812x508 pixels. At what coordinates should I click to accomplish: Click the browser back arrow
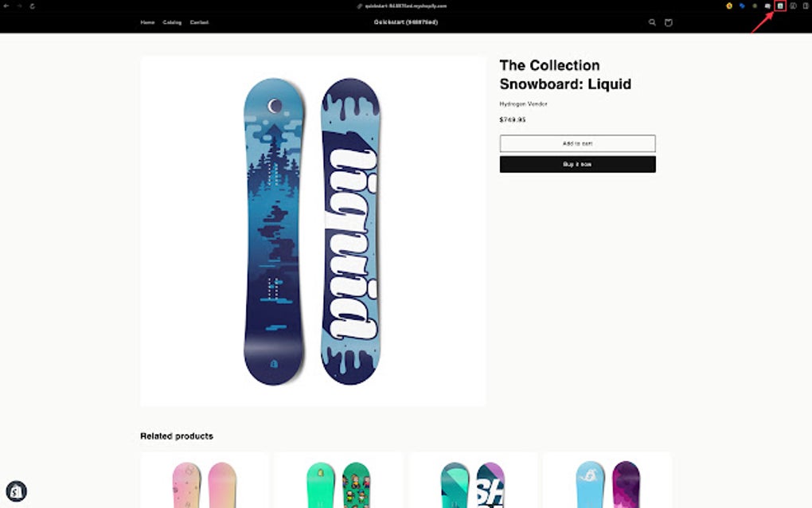point(6,6)
